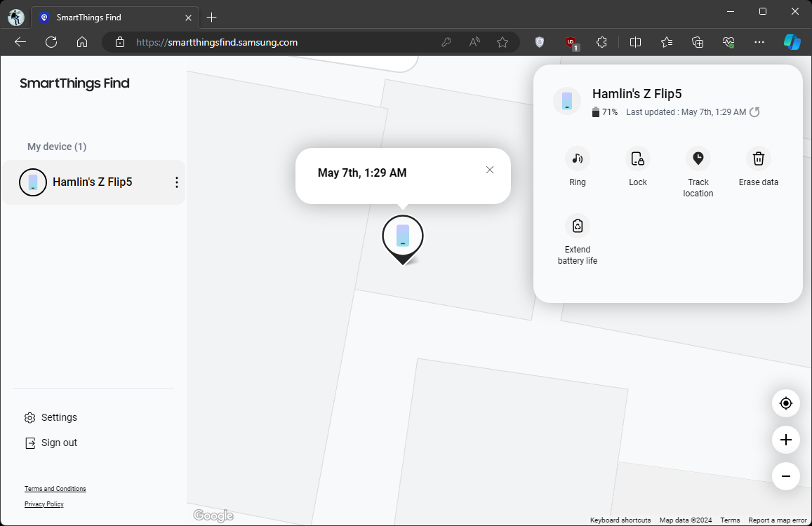The width and height of the screenshot is (812, 526).
Task: Close the May 7th location popup
Action: (x=489, y=169)
